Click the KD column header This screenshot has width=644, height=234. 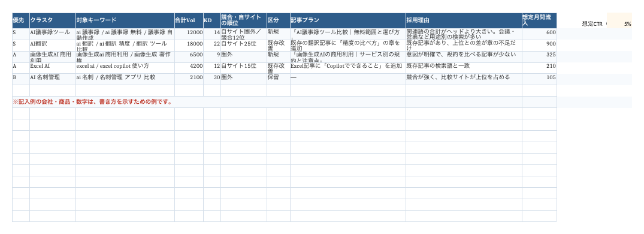212,20
